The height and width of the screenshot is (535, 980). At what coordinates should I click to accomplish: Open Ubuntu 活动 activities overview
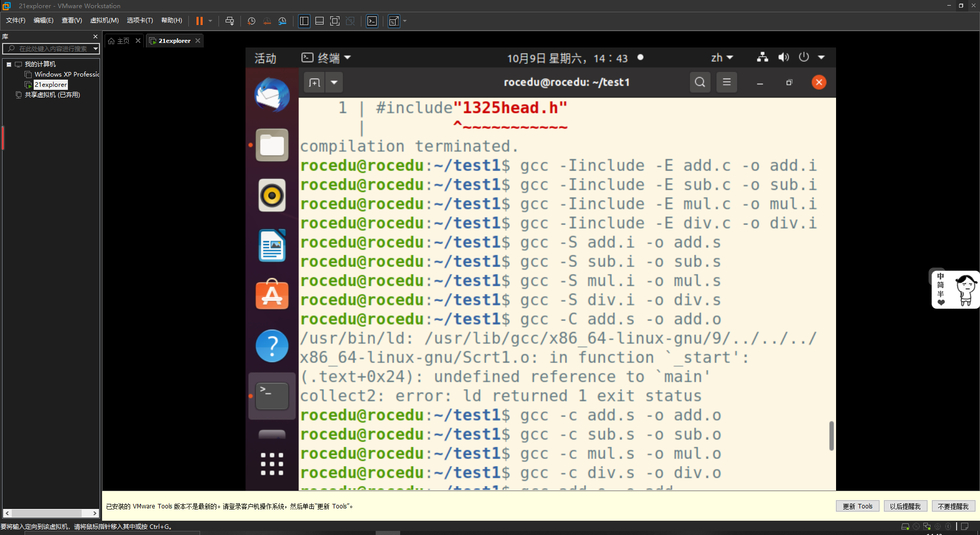coord(265,58)
